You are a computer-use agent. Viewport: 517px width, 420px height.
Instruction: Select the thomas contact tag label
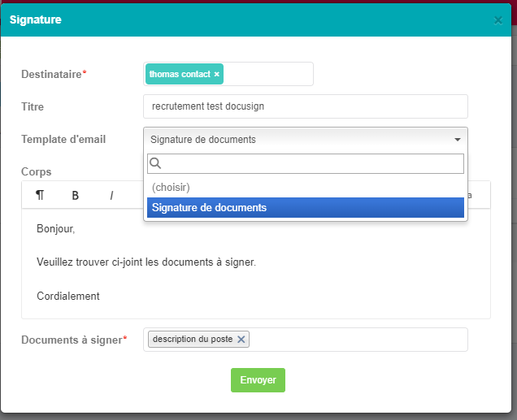point(180,74)
